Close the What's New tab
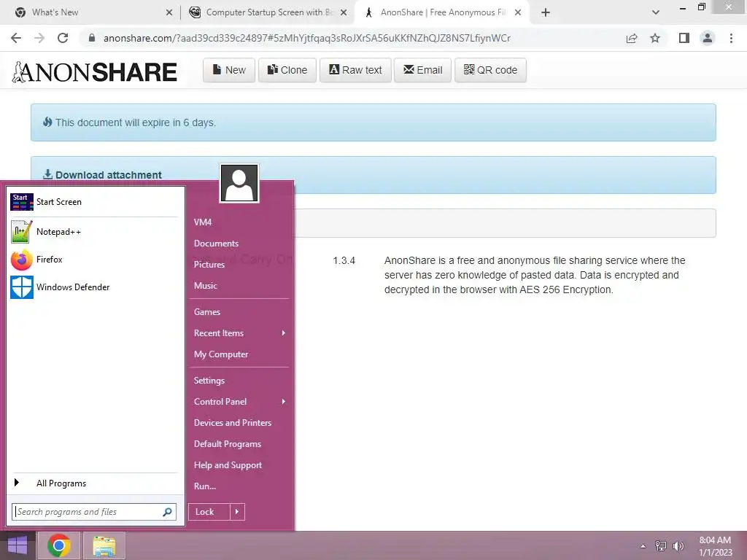 169,13
